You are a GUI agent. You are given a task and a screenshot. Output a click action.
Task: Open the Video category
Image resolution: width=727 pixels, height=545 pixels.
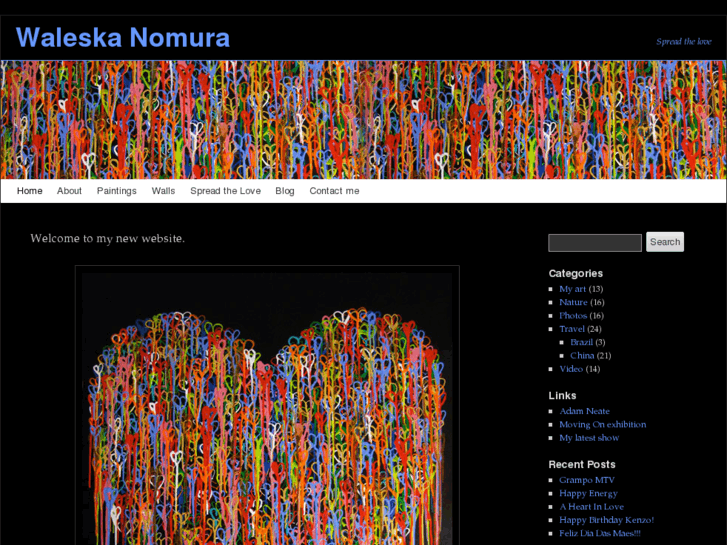click(571, 369)
